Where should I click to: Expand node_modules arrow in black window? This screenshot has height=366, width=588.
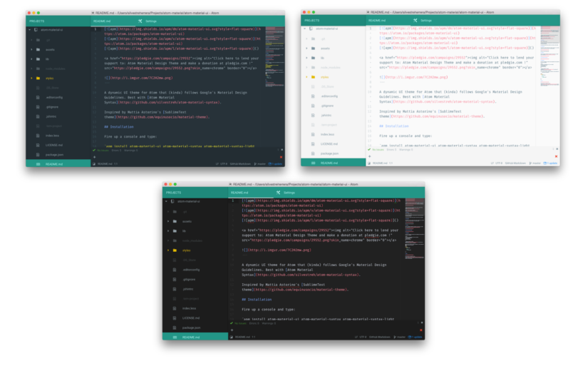(168, 240)
